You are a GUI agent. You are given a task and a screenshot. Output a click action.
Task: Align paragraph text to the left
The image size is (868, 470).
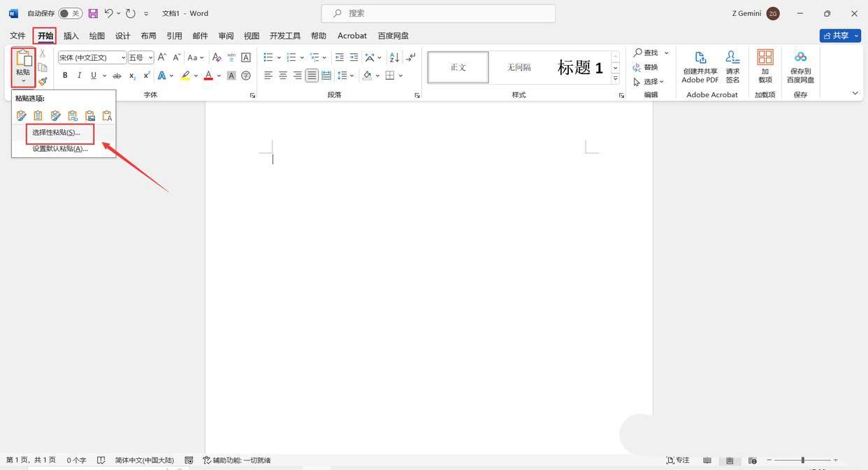268,76
